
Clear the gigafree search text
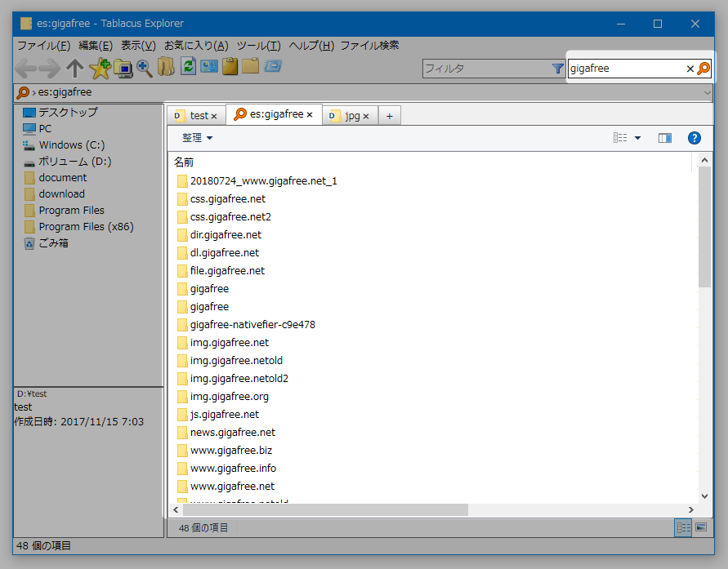click(690, 69)
